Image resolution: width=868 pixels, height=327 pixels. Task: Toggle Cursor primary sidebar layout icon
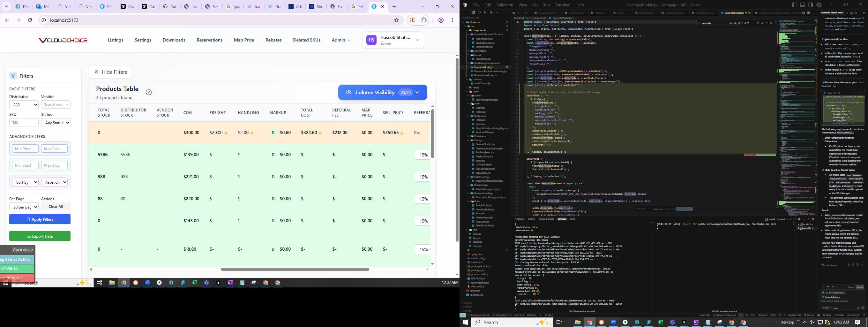click(x=794, y=5)
